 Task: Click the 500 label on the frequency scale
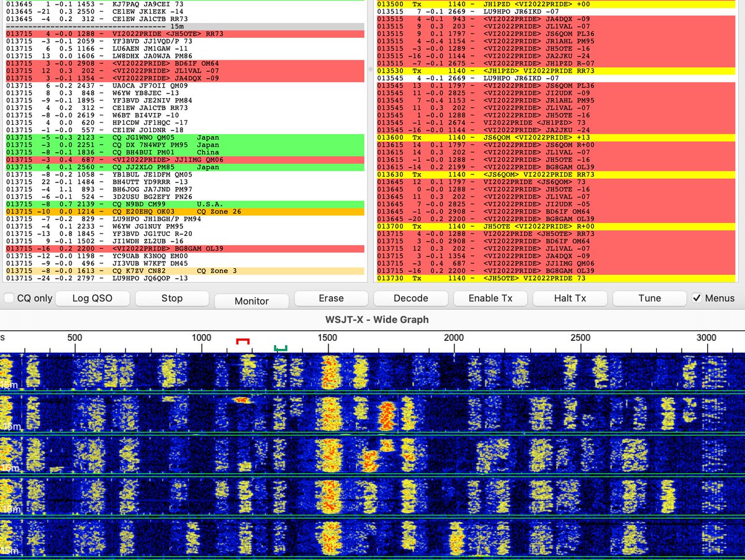pos(74,338)
